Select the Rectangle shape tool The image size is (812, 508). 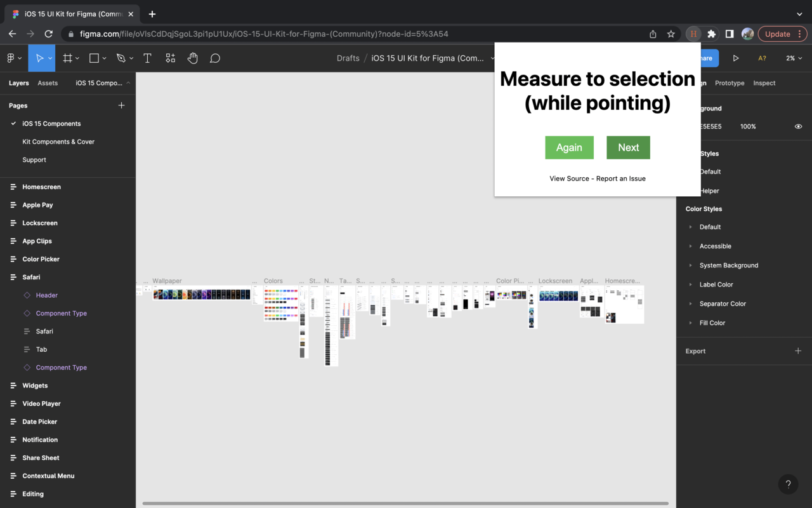pos(94,58)
